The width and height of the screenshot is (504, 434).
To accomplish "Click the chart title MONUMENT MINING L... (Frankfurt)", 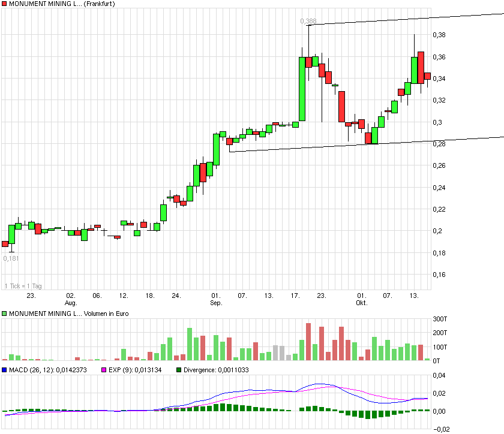I will [62, 4].
